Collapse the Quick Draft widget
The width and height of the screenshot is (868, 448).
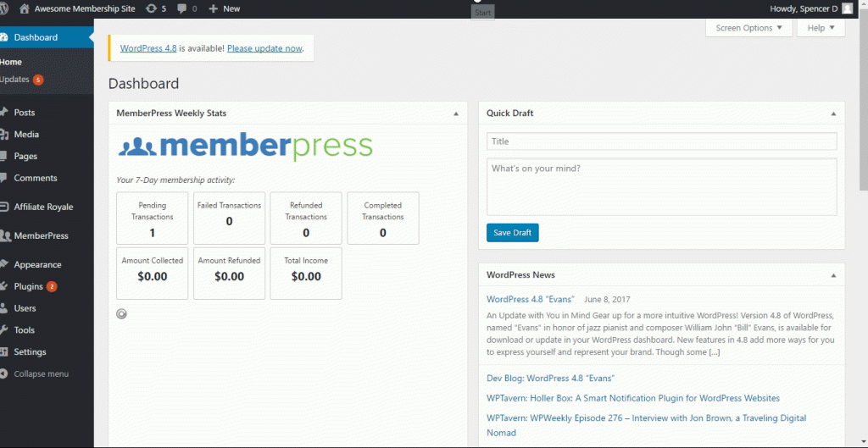tap(834, 113)
